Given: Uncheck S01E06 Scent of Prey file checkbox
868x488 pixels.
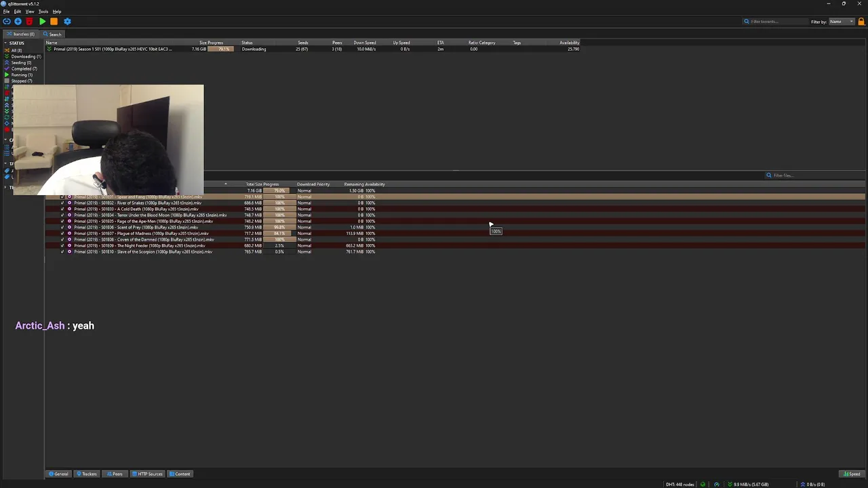Looking at the screenshot, I should click(x=62, y=228).
